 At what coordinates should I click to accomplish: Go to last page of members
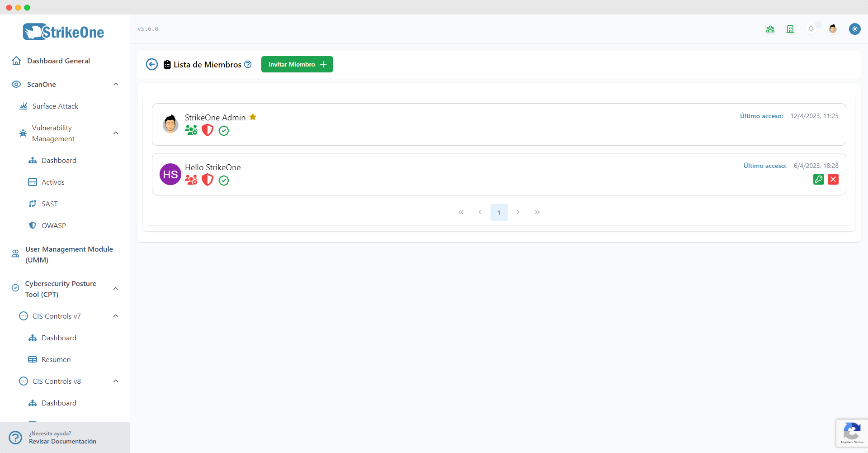(x=537, y=212)
